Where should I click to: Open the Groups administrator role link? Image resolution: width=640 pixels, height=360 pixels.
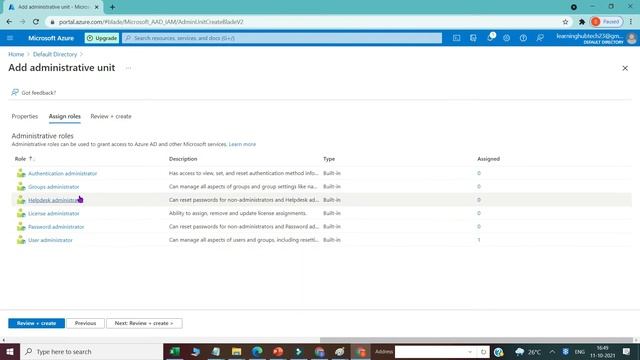point(53,187)
